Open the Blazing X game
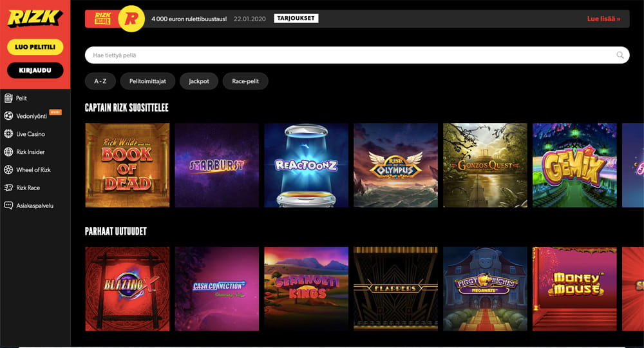644x348 pixels. (128, 289)
